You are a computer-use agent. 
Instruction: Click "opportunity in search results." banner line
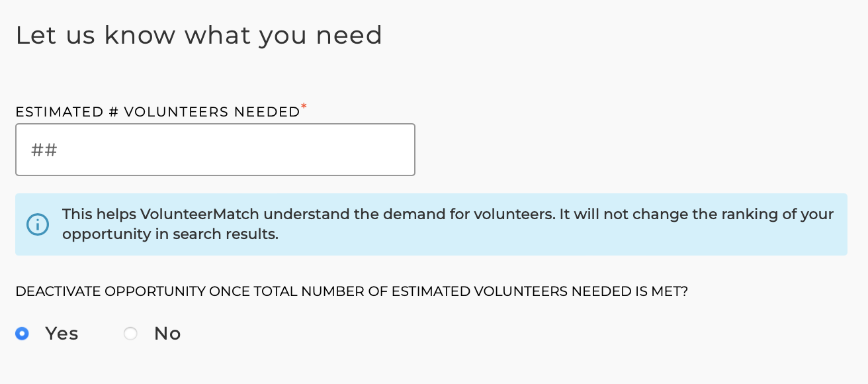[170, 234]
